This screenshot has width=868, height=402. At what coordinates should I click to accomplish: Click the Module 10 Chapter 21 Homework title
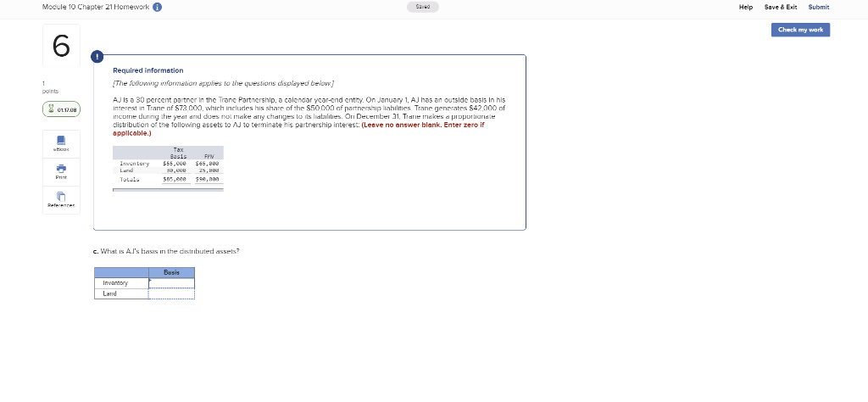coord(96,7)
